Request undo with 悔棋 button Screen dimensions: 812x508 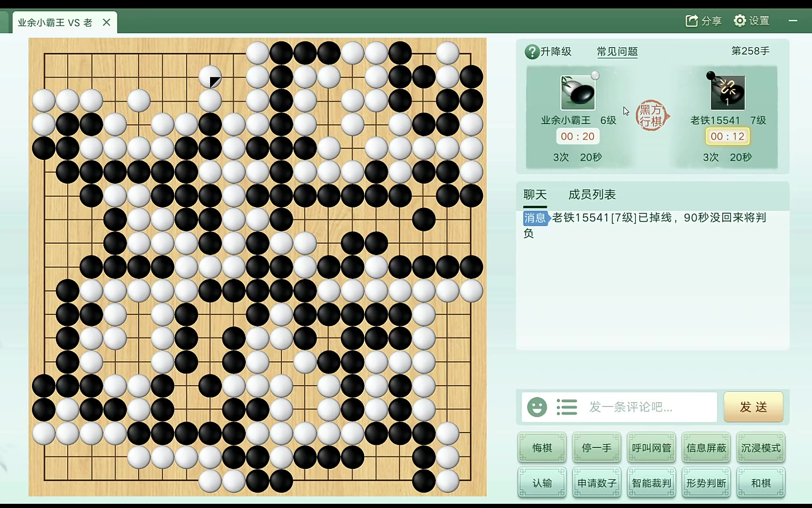(542, 448)
